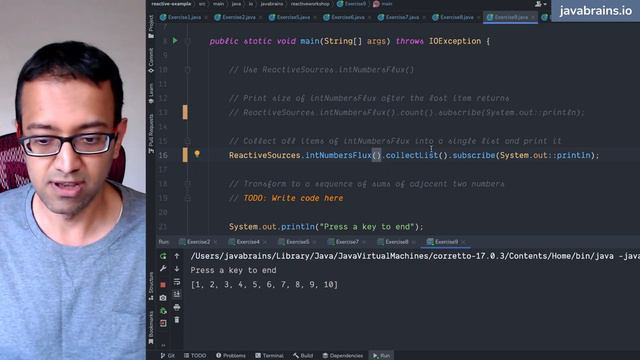Viewport: 640px width, 360px height.
Task: Open user account dropdown in toolbar
Action: [x=540, y=4]
